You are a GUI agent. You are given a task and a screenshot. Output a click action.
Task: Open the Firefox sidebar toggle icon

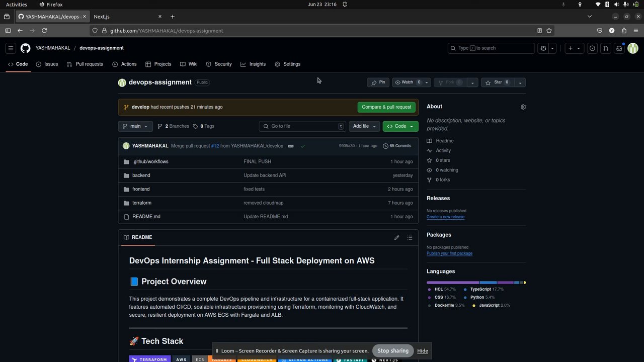[x=8, y=31]
